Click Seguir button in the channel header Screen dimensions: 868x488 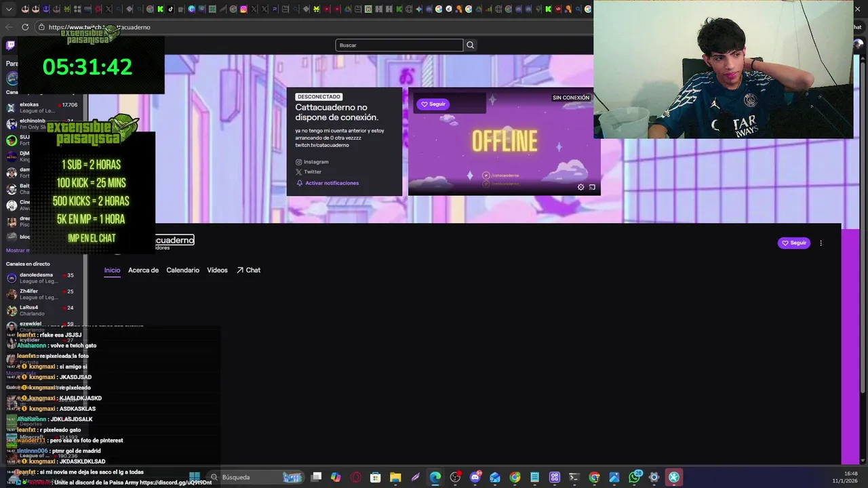(x=794, y=243)
